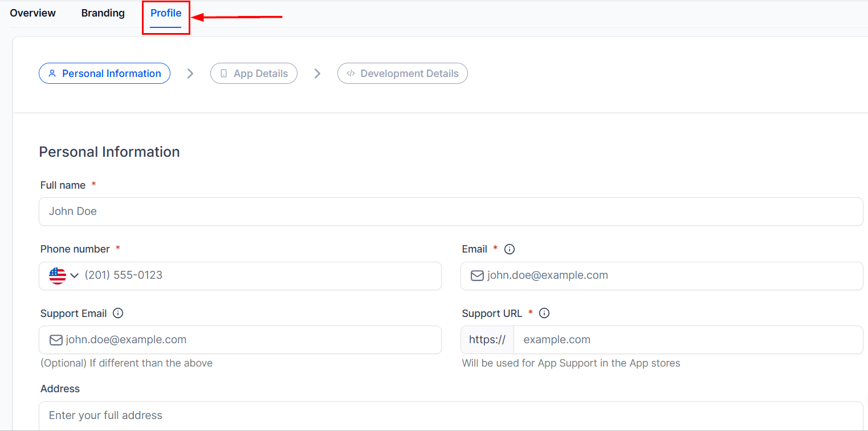The height and width of the screenshot is (431, 868).
Task: Click the code icon in Development Details pill
Action: pyautogui.click(x=351, y=74)
